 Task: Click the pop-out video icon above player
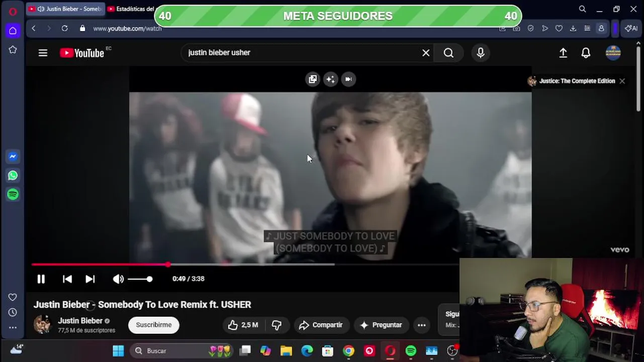pyautogui.click(x=313, y=79)
